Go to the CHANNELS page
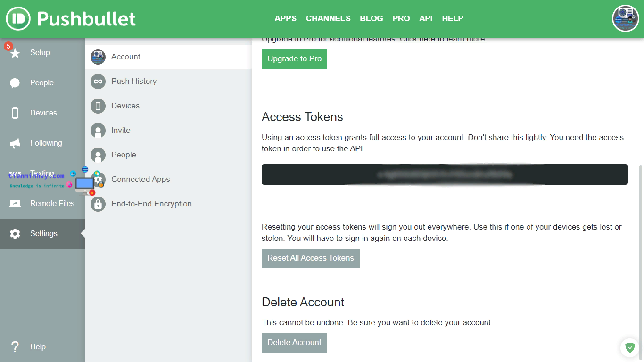The height and width of the screenshot is (362, 644). pos(328,19)
